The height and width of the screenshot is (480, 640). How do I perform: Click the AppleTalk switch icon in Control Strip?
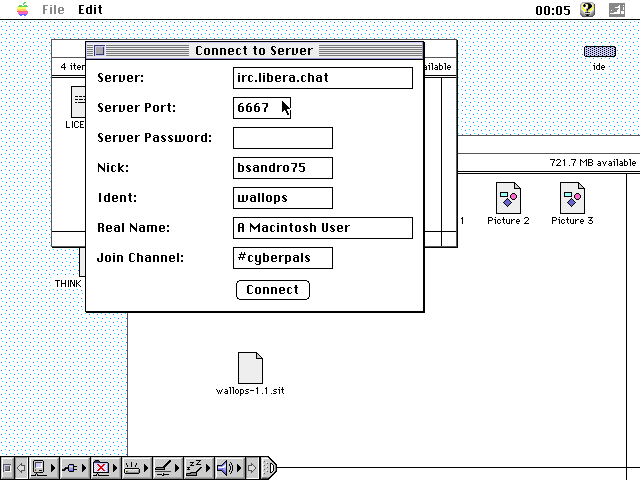pos(71,467)
